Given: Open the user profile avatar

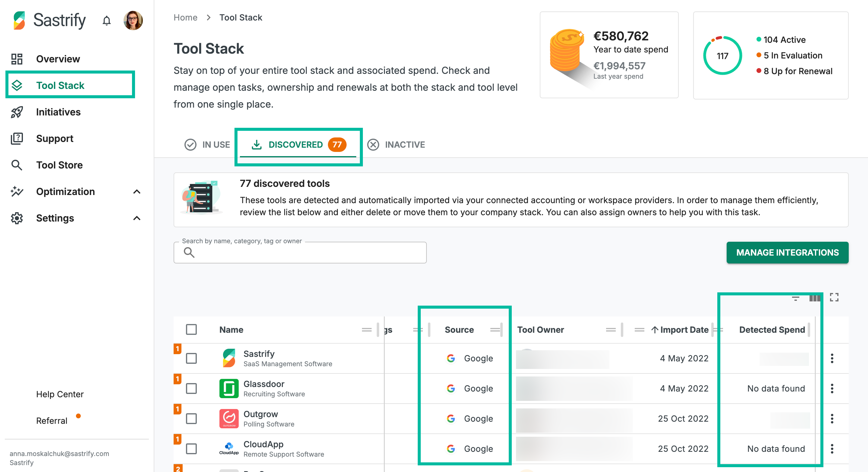Looking at the screenshot, I should click(x=133, y=20).
